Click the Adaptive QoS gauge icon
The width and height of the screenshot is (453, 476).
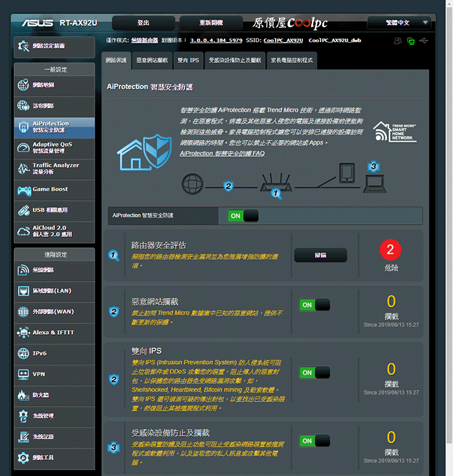[23, 148]
